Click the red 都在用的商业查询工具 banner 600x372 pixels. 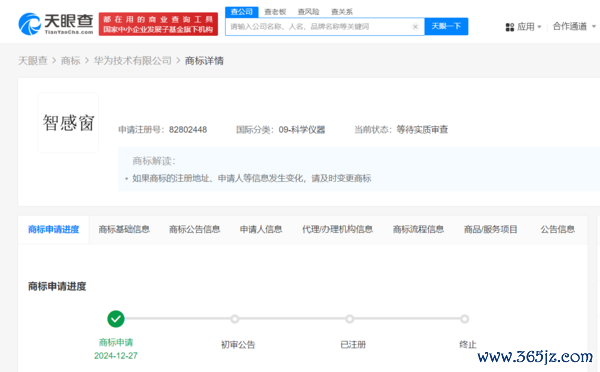[158, 24]
